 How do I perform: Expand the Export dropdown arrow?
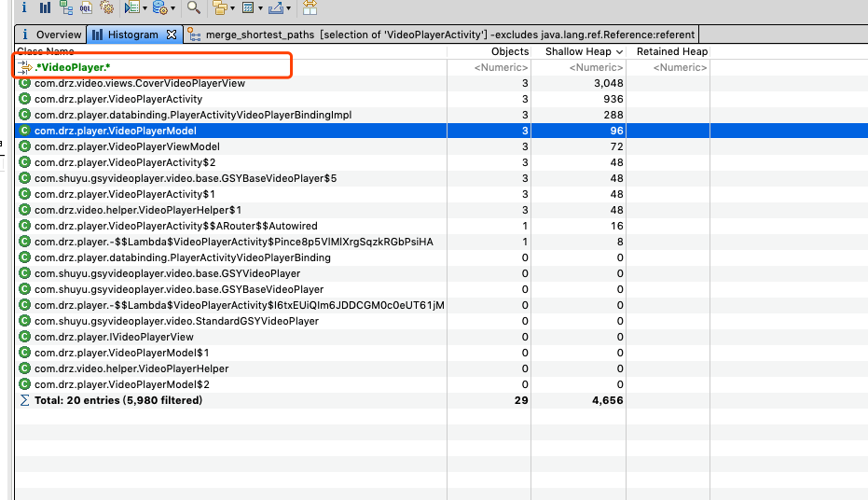(288, 7)
